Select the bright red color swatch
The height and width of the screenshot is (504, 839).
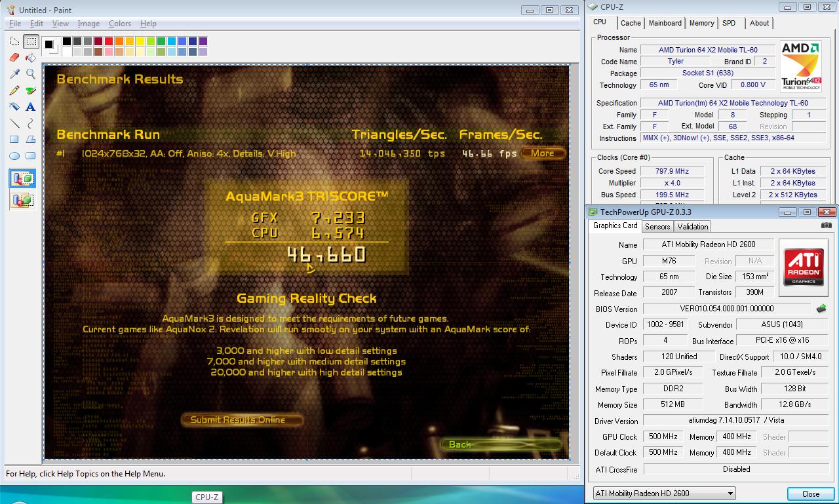109,41
